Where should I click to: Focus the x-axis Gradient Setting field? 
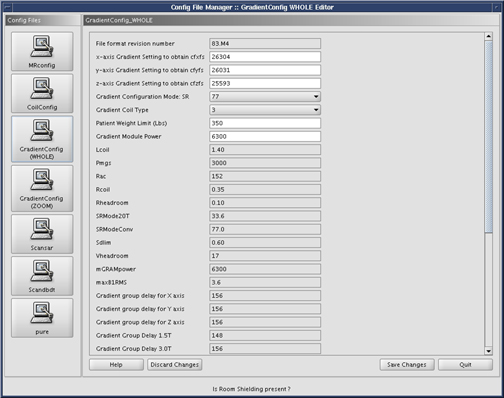(x=265, y=57)
